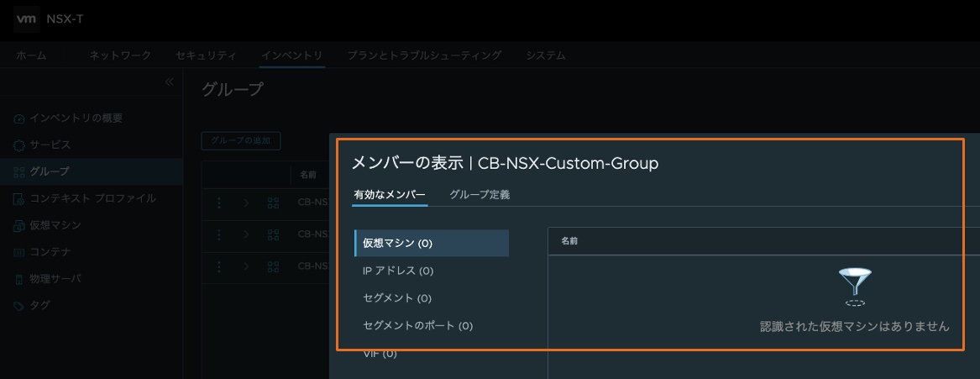The width and height of the screenshot is (980, 379).
Task: Open the ネットワーク tab
Action: pos(120,55)
